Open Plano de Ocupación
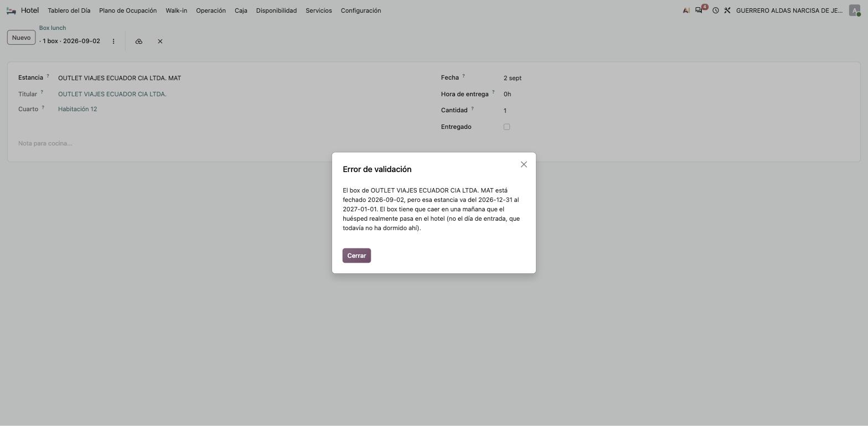The image size is (868, 426). click(x=128, y=11)
